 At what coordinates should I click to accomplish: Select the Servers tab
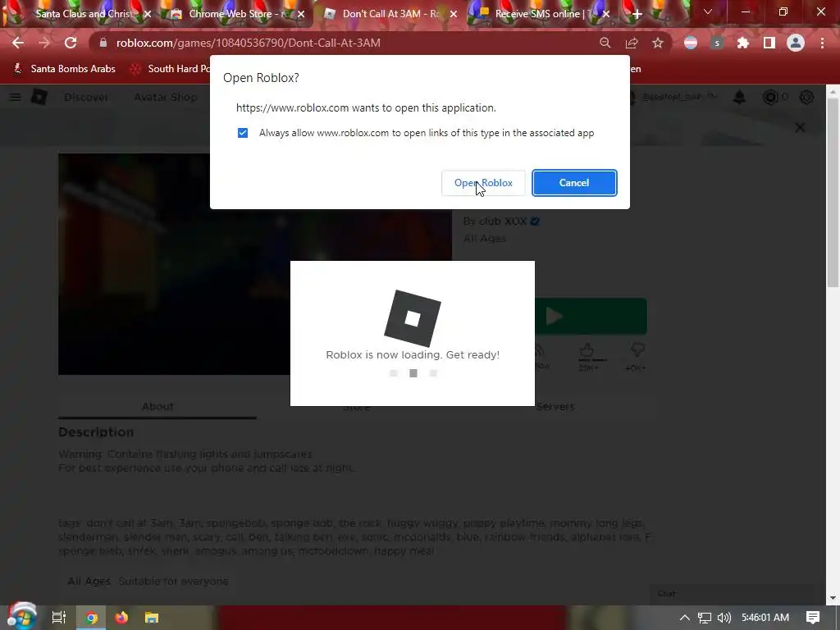[x=555, y=407]
